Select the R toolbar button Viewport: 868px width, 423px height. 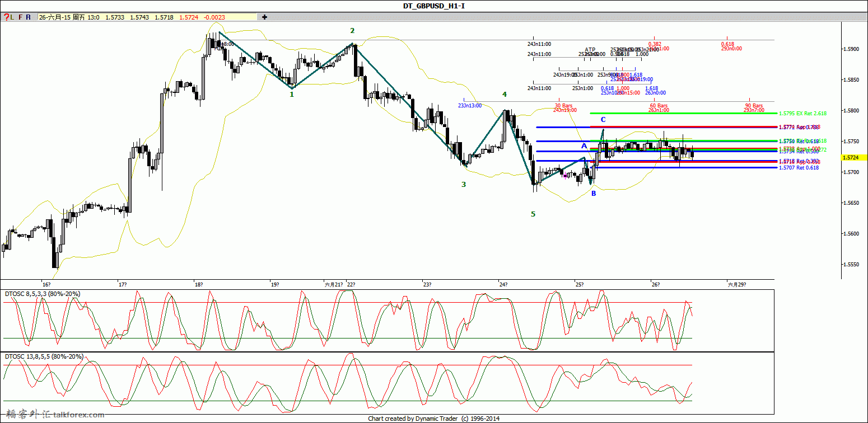pos(29,17)
